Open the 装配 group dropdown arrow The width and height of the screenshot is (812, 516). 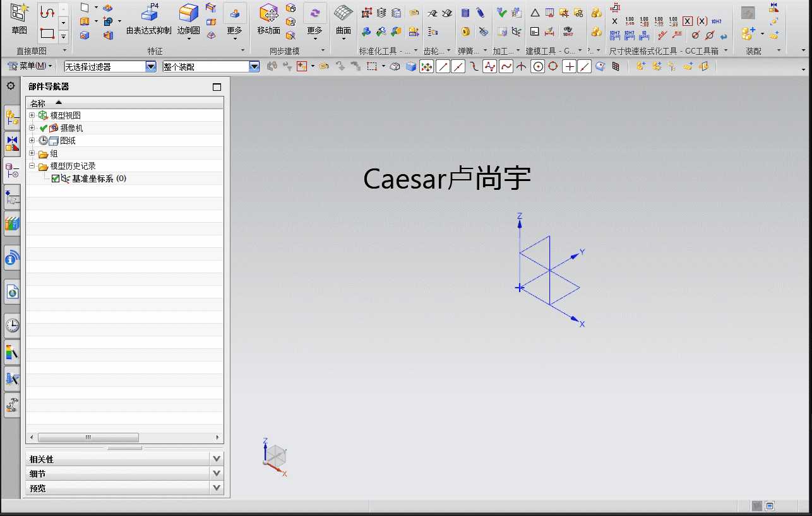[779, 50]
